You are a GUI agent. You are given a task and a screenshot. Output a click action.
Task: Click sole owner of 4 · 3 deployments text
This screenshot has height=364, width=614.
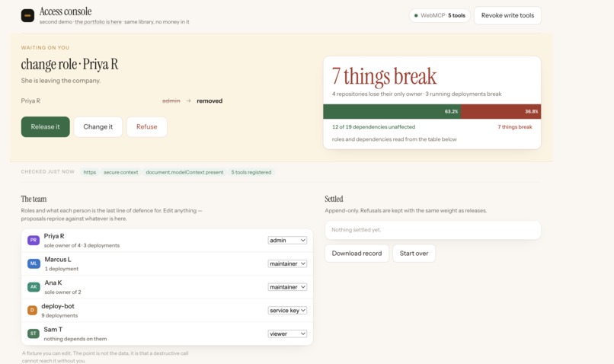tap(82, 245)
